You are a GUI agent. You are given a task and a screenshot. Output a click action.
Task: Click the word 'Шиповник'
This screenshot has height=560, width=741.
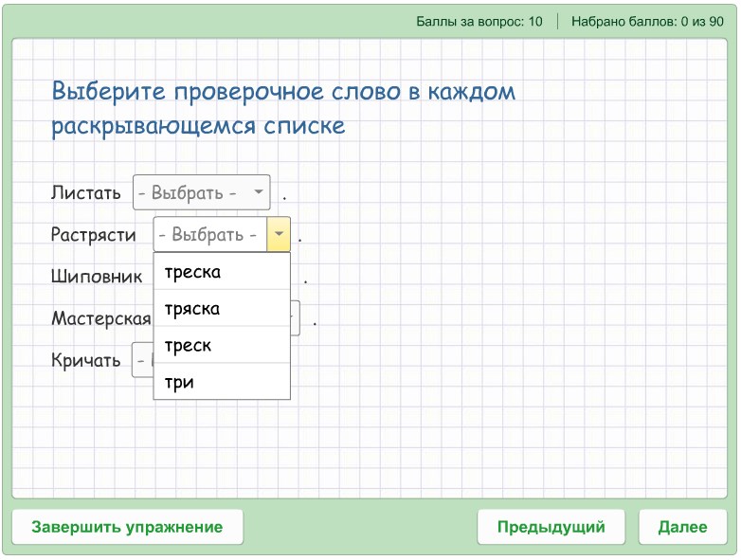tap(97, 277)
